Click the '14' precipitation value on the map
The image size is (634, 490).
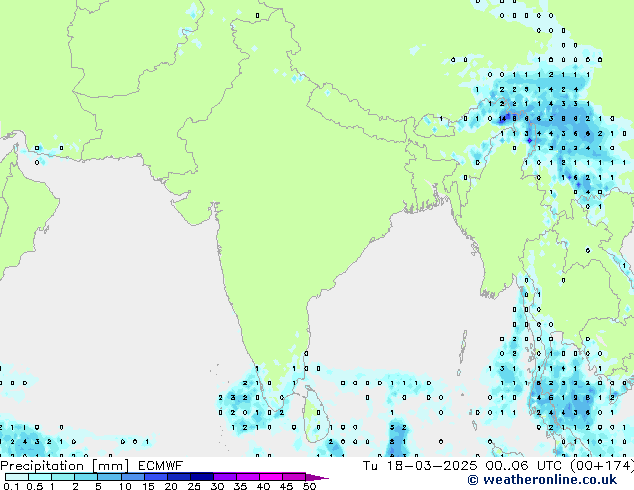point(502,118)
